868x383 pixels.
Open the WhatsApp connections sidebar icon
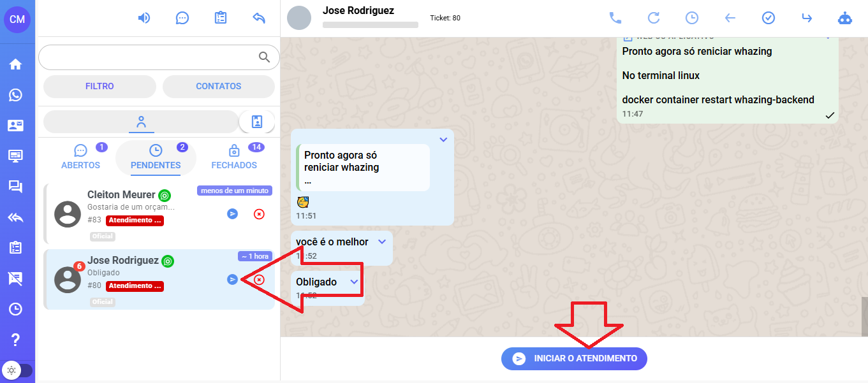click(15, 95)
